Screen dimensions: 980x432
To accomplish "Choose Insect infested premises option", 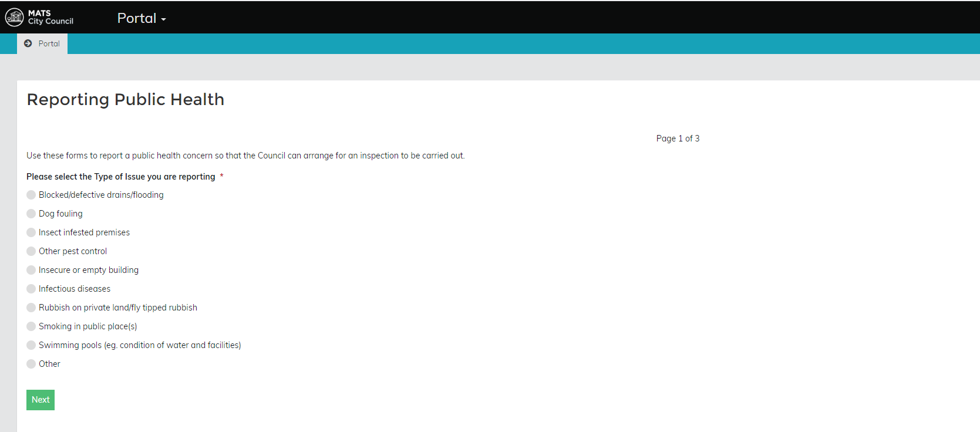I will 31,232.
